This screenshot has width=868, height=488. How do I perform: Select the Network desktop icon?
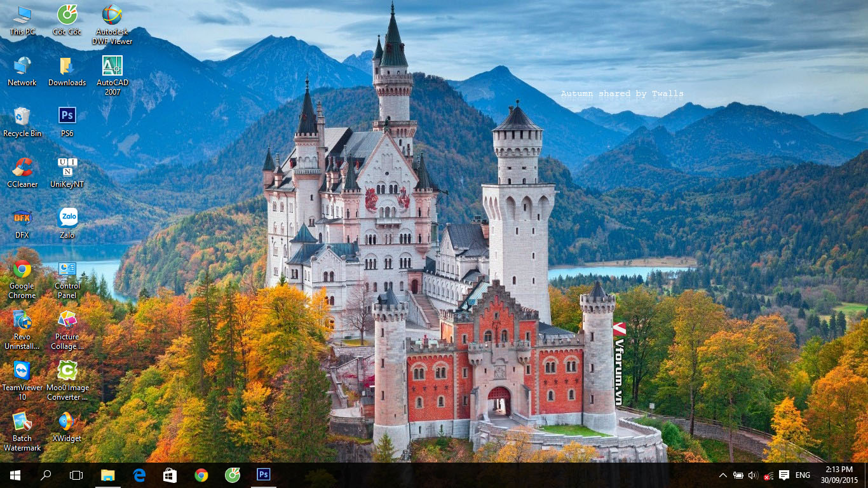22,71
